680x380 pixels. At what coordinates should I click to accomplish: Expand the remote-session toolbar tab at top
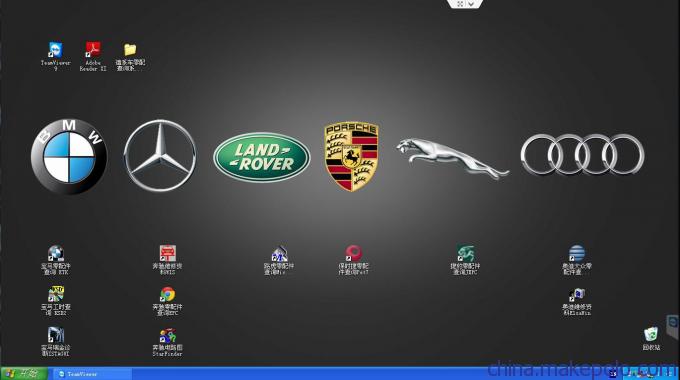pyautogui.click(x=464, y=4)
